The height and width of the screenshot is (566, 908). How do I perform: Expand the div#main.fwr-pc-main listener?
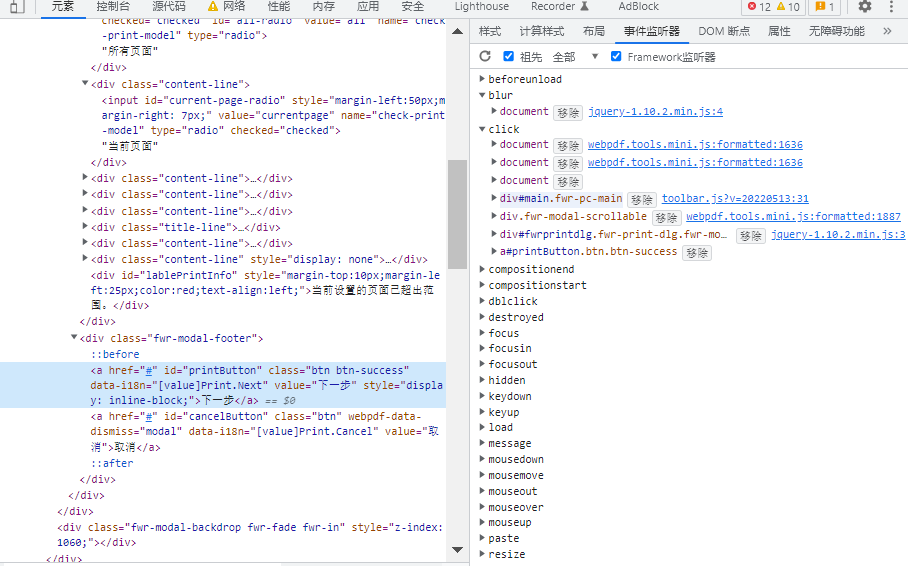(494, 198)
